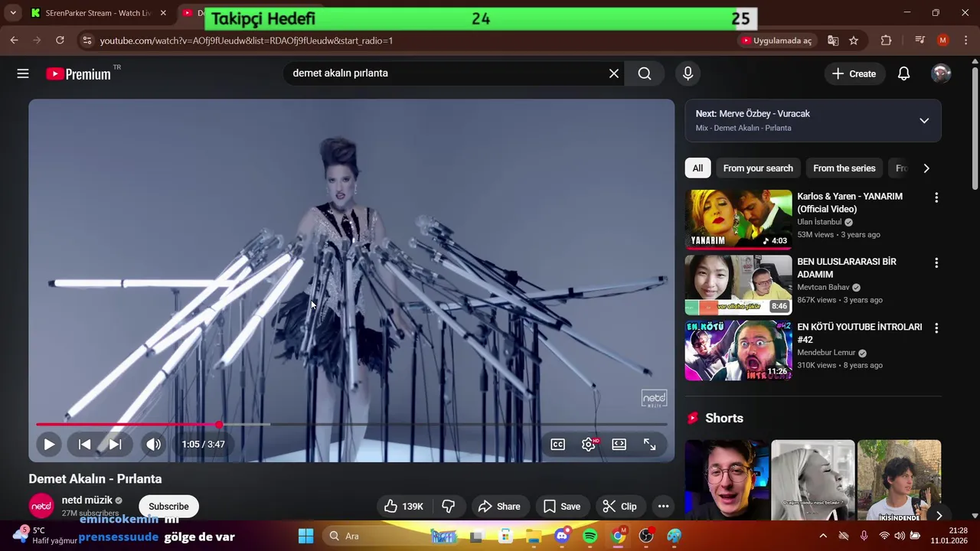This screenshot has height=551, width=980.
Task: Open Spotify from the taskbar
Action: pyautogui.click(x=590, y=536)
